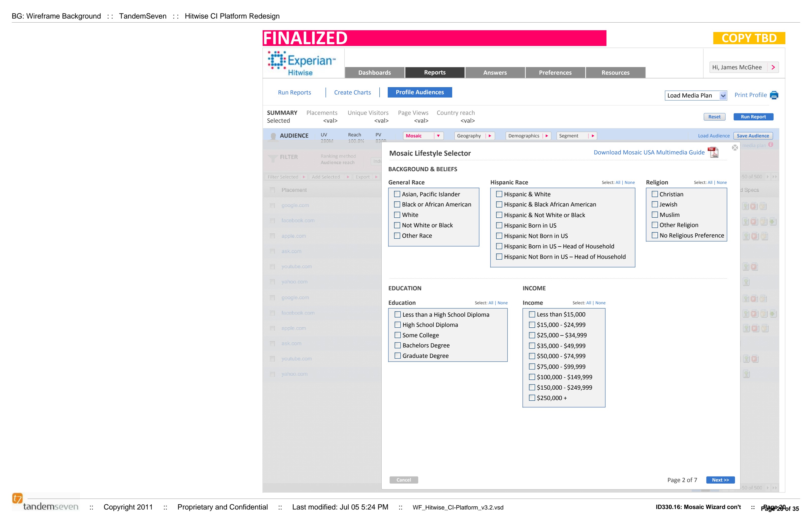Screen dimensions: 812x526
Task: Go to the Answers tab
Action: (495, 72)
